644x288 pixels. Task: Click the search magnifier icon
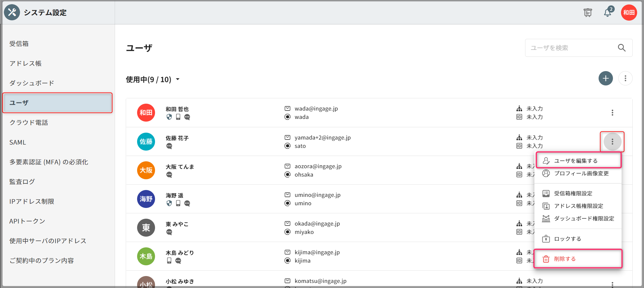point(622,48)
